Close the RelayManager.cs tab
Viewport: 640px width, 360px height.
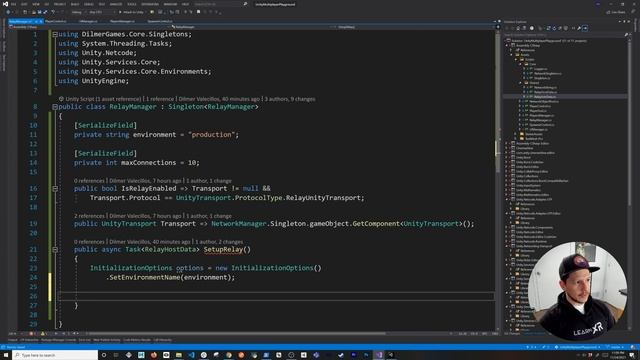click(41, 21)
